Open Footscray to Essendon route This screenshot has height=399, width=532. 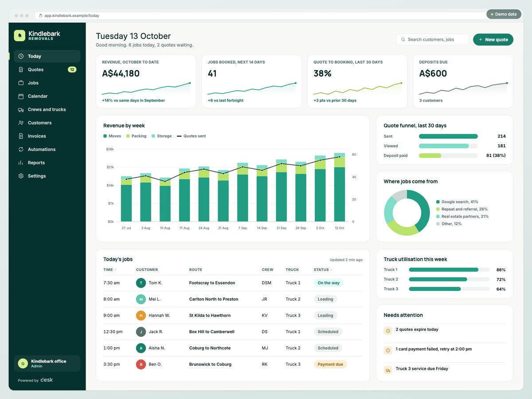point(212,283)
